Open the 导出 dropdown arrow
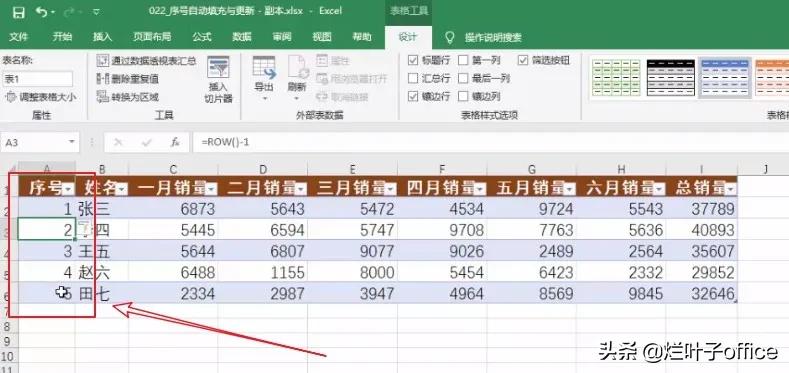 [x=265, y=98]
